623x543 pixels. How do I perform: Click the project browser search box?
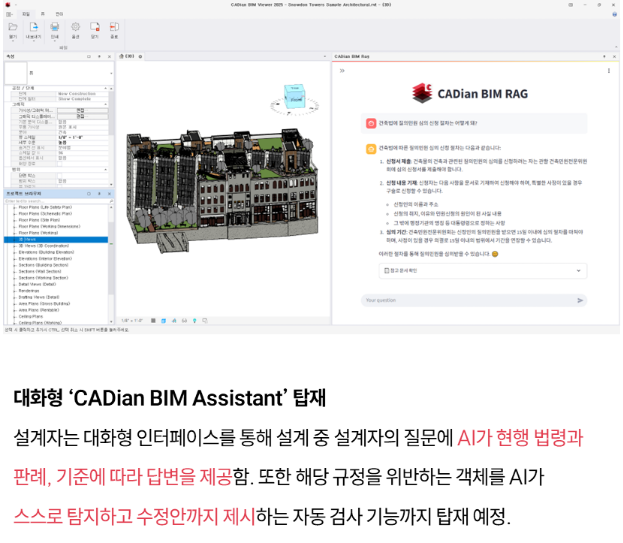pos(55,201)
